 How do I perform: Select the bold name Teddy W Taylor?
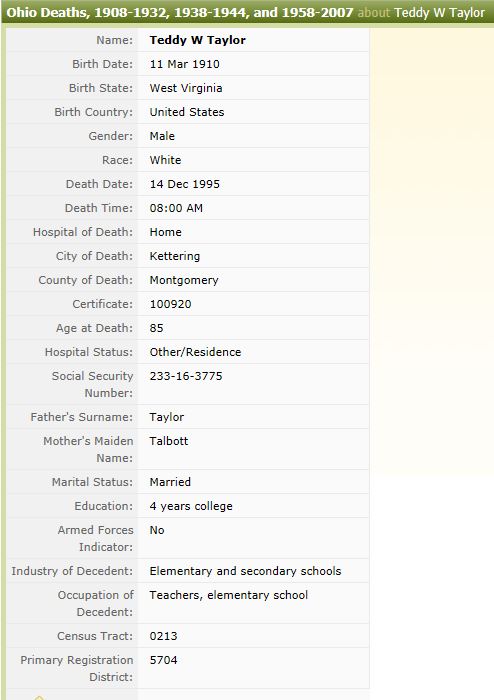click(198, 40)
